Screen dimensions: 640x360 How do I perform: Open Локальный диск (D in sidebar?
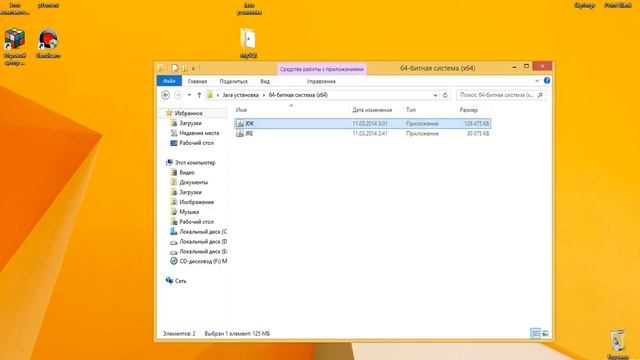tap(203, 242)
